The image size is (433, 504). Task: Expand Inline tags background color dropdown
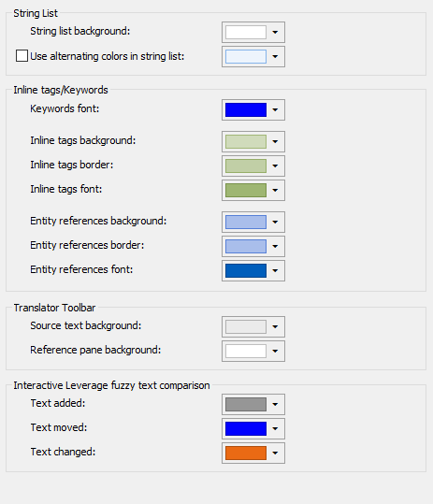[275, 141]
